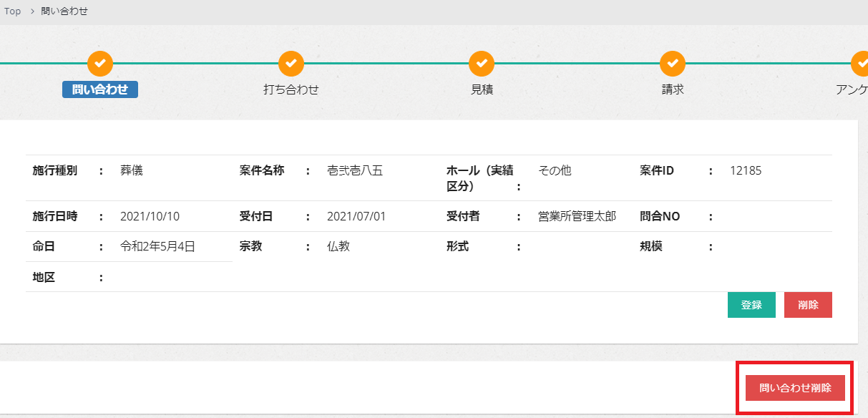Click the 問い合わせ breadcrumb item
Screen dimensions: 868x418
[64, 11]
